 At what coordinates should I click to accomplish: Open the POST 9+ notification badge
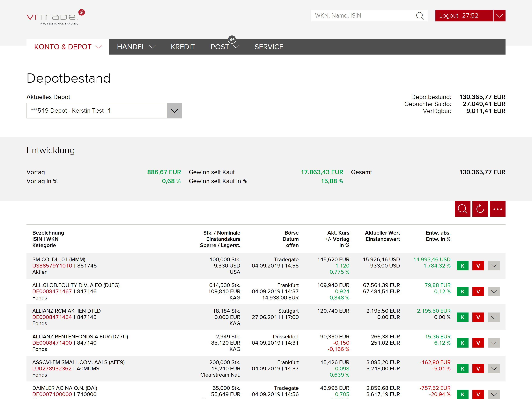[232, 39]
